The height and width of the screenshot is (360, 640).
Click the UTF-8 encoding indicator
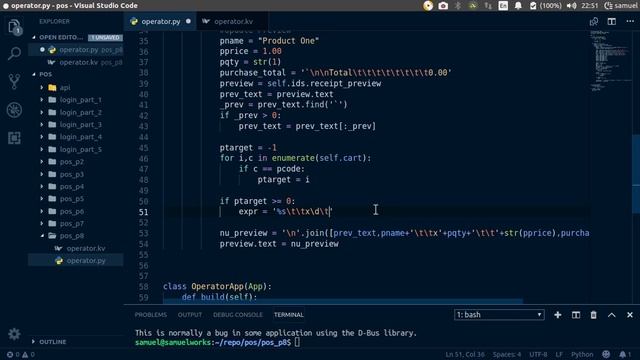(538, 354)
